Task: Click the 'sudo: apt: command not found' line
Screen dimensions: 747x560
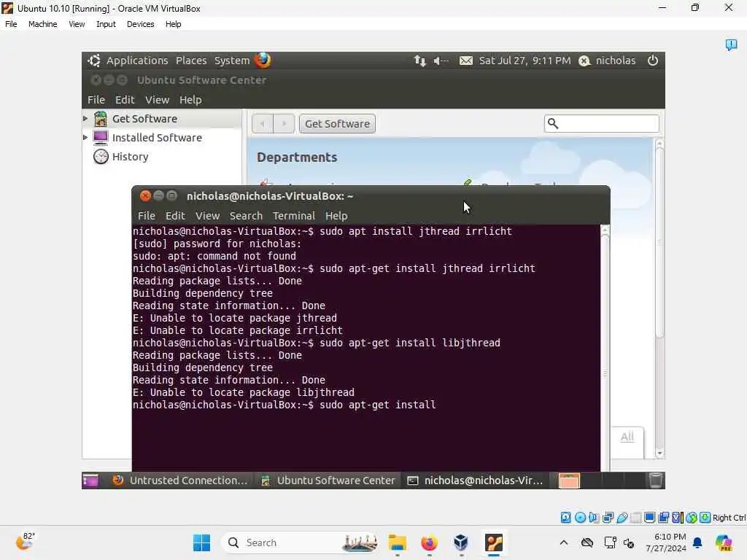Action: click(x=214, y=256)
